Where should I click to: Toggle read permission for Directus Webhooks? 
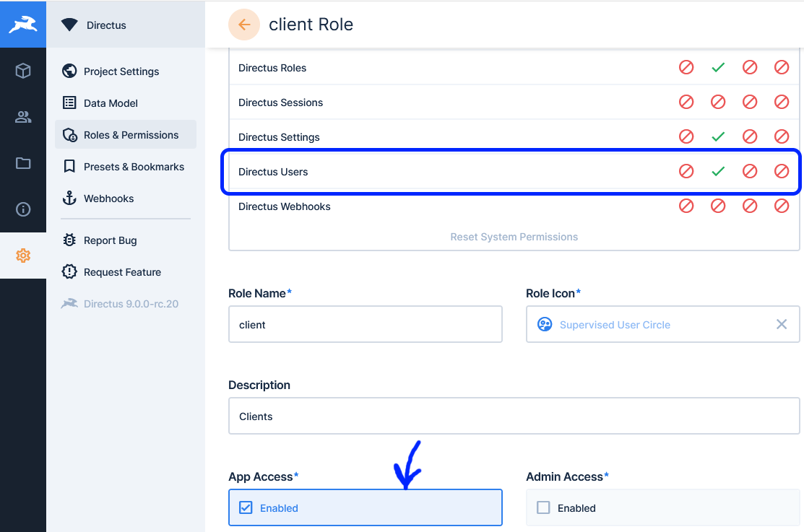pyautogui.click(x=718, y=206)
